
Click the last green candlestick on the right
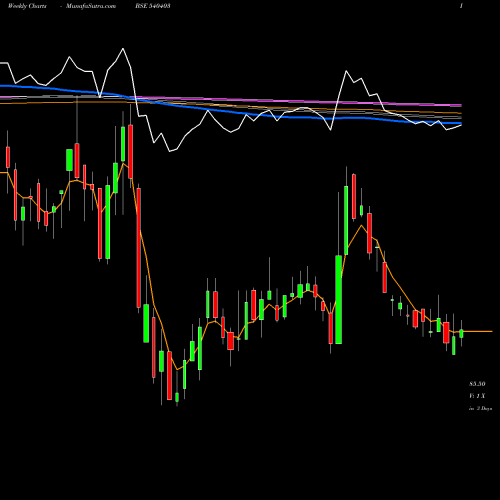[x=461, y=333]
